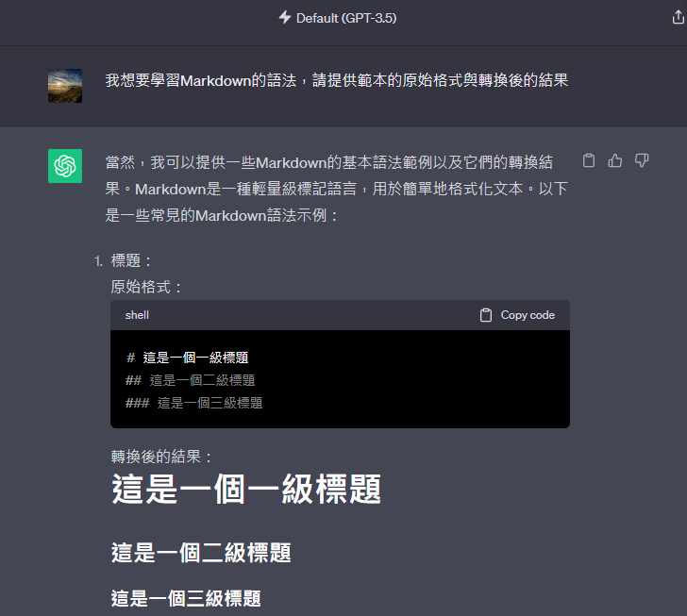Click the lightning bolt model icon
The width and height of the screenshot is (687, 616).
(285, 18)
